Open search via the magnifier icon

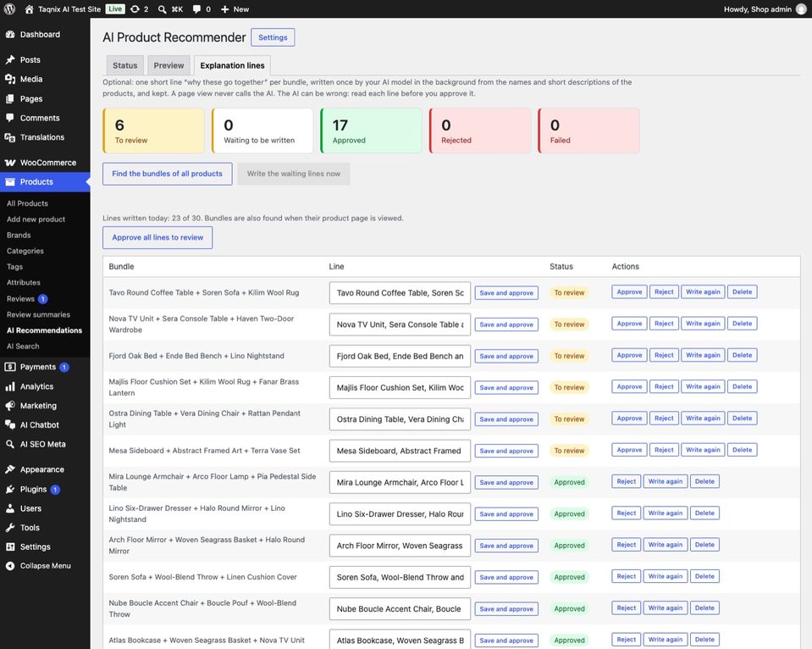tap(162, 8)
